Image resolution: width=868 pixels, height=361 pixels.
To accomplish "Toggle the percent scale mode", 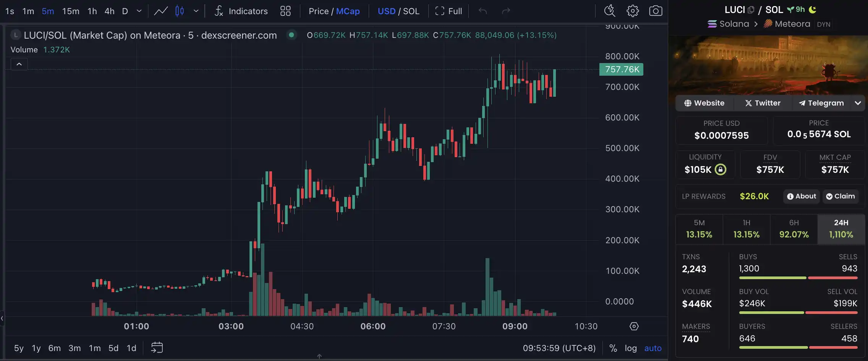I will [613, 348].
